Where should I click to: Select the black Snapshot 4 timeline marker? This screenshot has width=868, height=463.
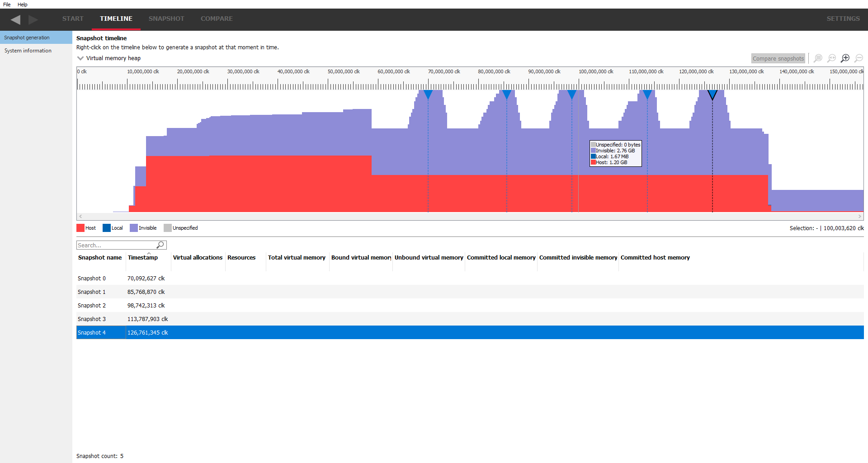[x=712, y=94]
